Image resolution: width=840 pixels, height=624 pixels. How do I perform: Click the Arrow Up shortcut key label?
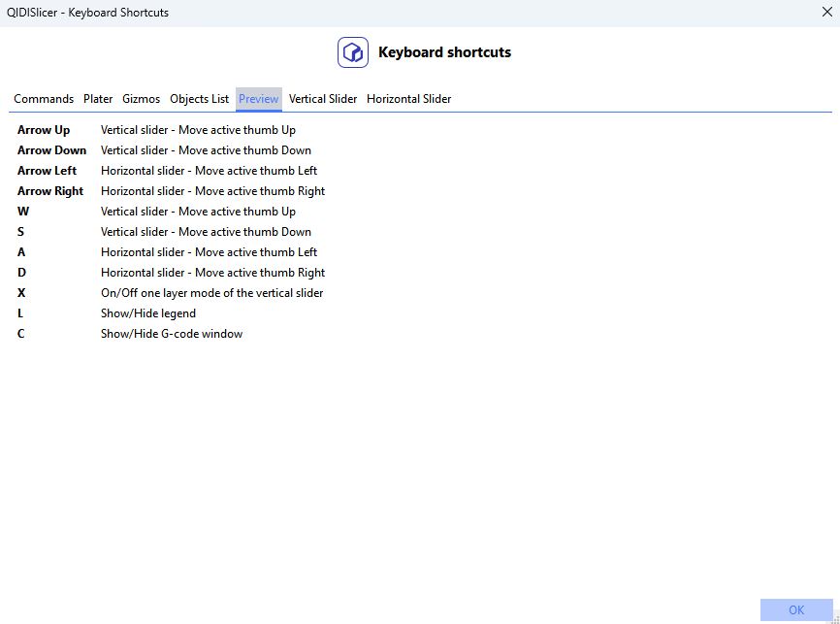[x=44, y=130]
